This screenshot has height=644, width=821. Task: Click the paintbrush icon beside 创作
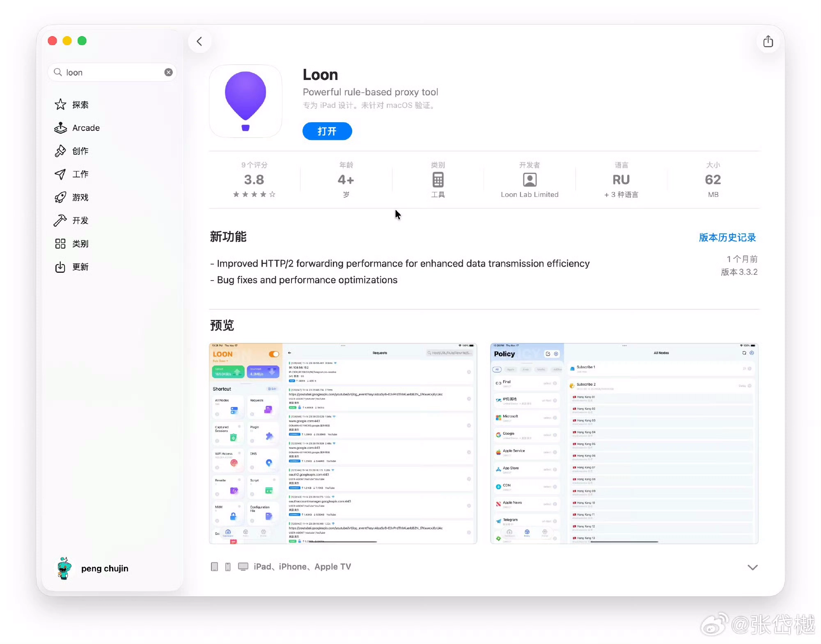pos(60,151)
